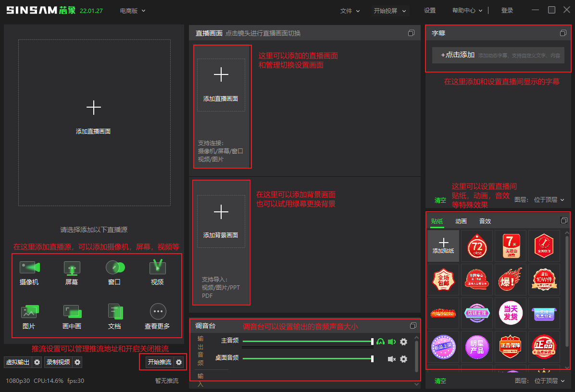Expand the 帮助中心 menu
Image resolution: width=575 pixels, height=392 pixels.
(467, 11)
